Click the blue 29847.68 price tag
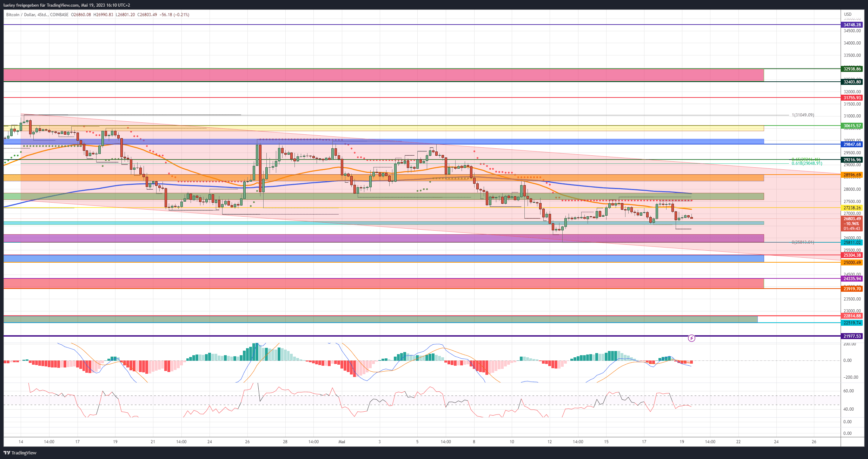This screenshot has width=868, height=459. click(852, 144)
